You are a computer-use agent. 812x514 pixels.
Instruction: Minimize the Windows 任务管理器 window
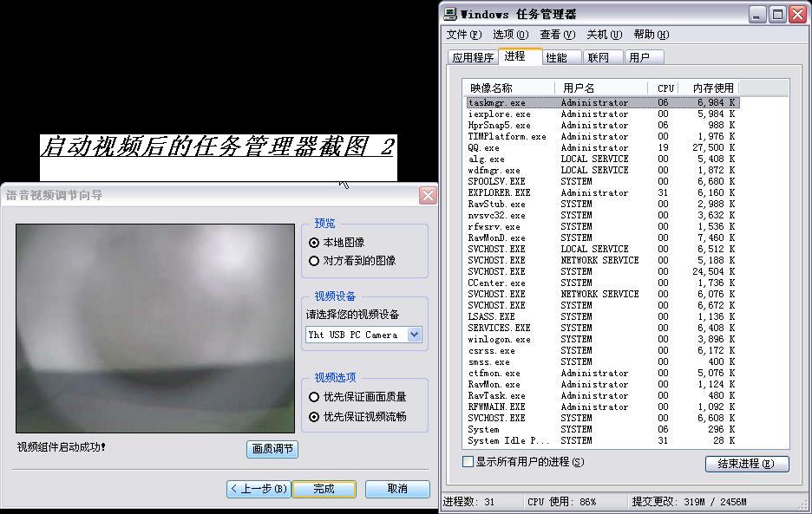[756, 15]
